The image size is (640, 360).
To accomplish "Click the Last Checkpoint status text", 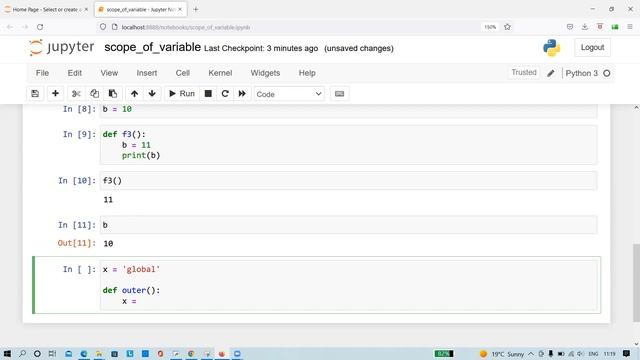I will pyautogui.click(x=261, y=48).
